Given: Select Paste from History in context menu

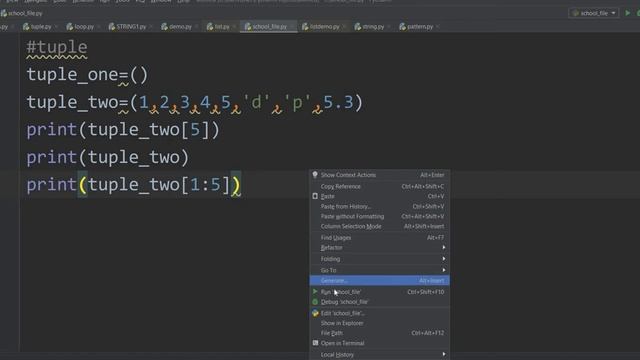Looking at the screenshot, I should pyautogui.click(x=380, y=207).
